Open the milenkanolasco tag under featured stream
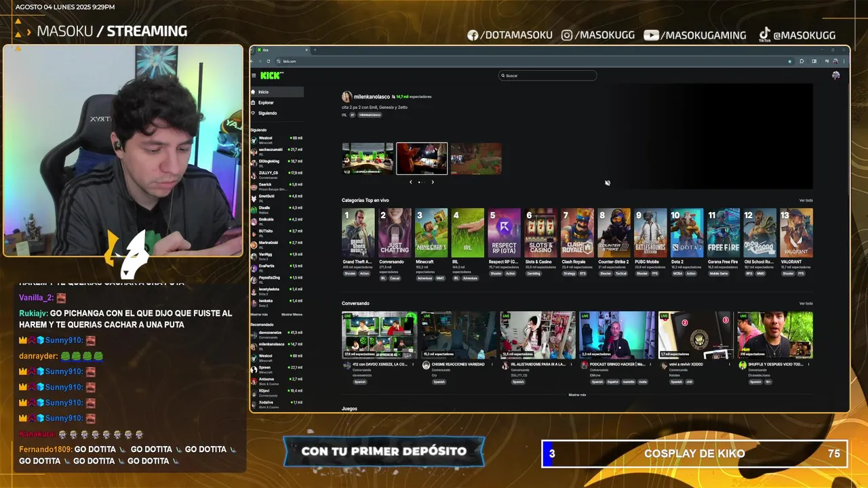868x488 pixels. tap(370, 115)
